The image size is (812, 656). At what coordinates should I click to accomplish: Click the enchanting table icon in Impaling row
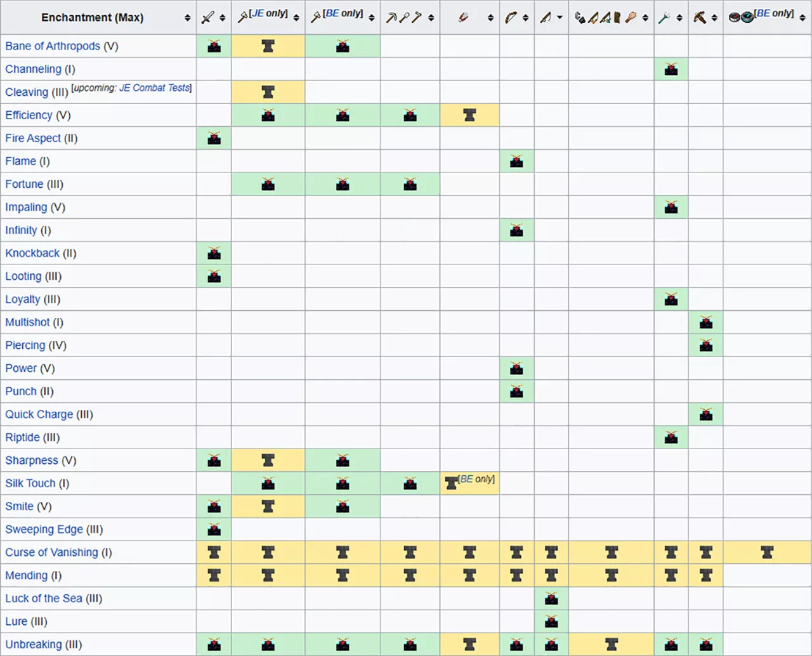pos(671,207)
